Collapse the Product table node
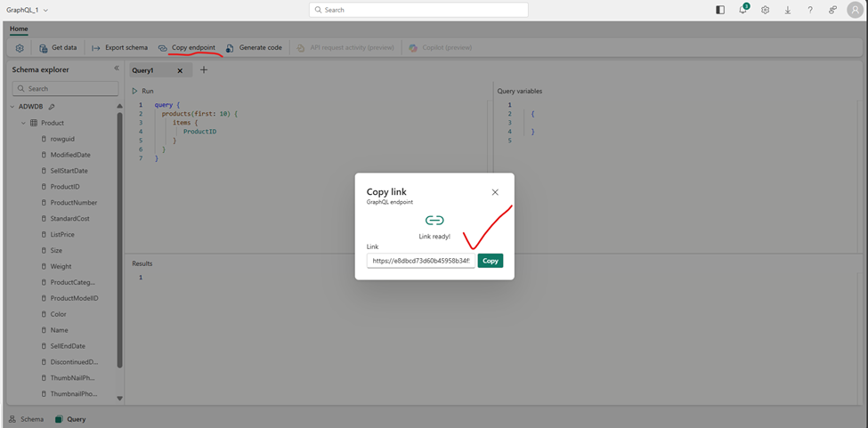 (x=23, y=123)
